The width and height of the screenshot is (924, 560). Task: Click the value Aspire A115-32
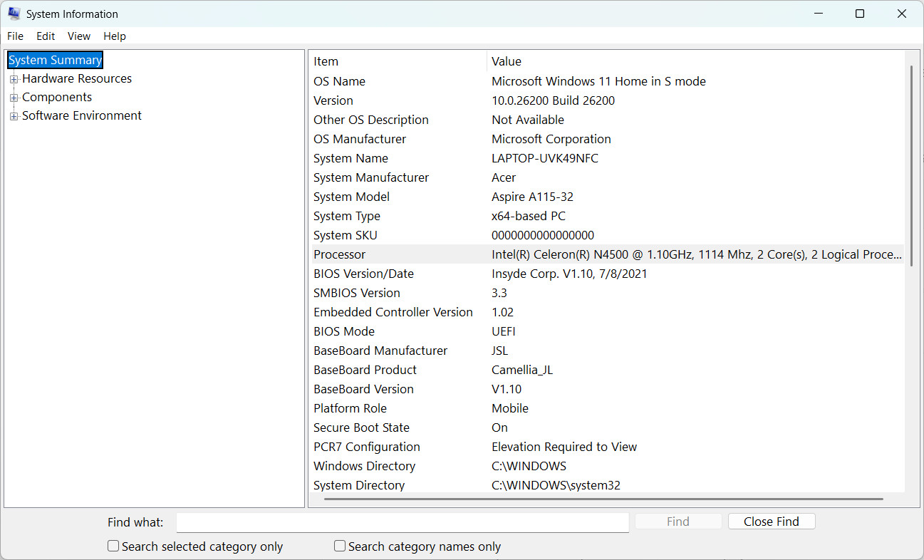click(x=532, y=197)
